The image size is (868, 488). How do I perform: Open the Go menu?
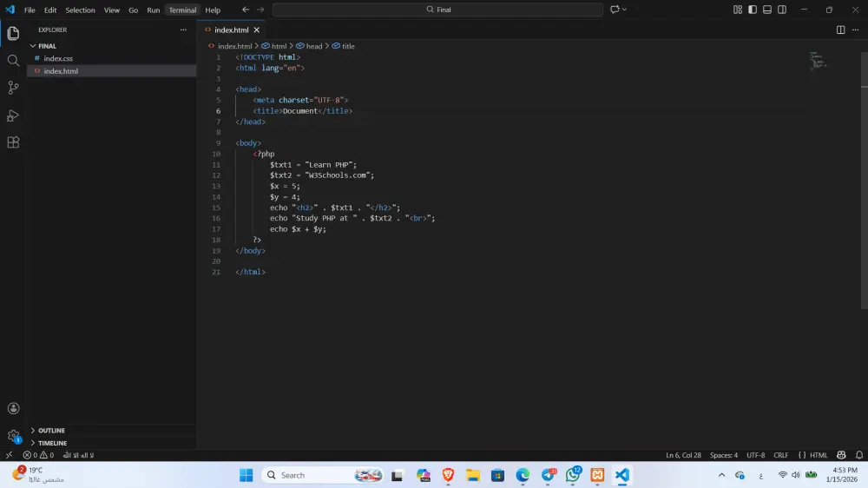coord(134,10)
